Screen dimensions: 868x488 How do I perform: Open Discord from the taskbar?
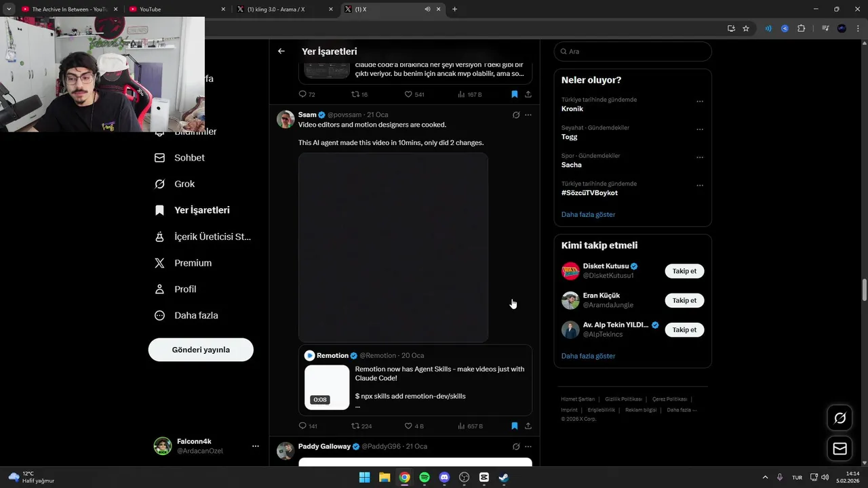pyautogui.click(x=444, y=477)
